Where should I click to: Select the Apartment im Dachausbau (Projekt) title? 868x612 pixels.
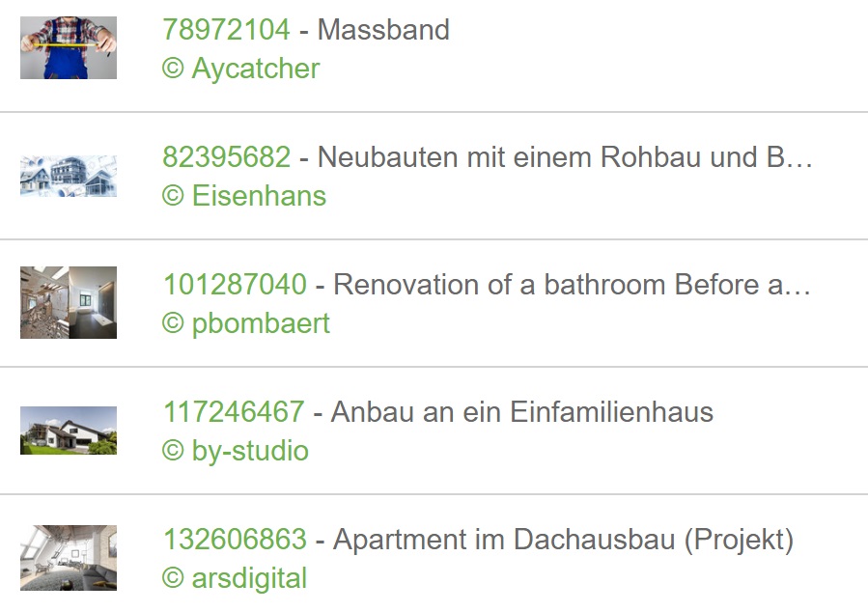[x=563, y=540]
